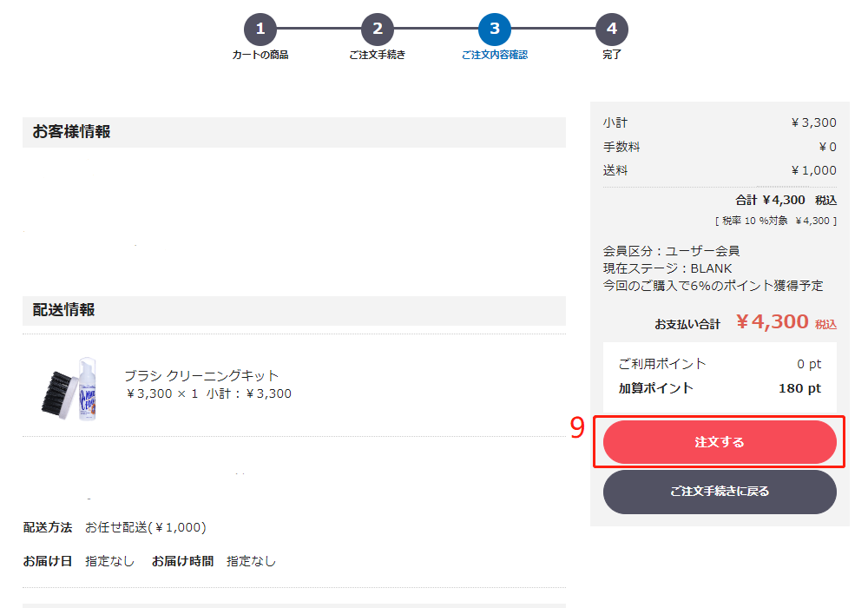Click the お支払い合計 ¥4,300 amount
The height and width of the screenshot is (608, 868).
(772, 322)
